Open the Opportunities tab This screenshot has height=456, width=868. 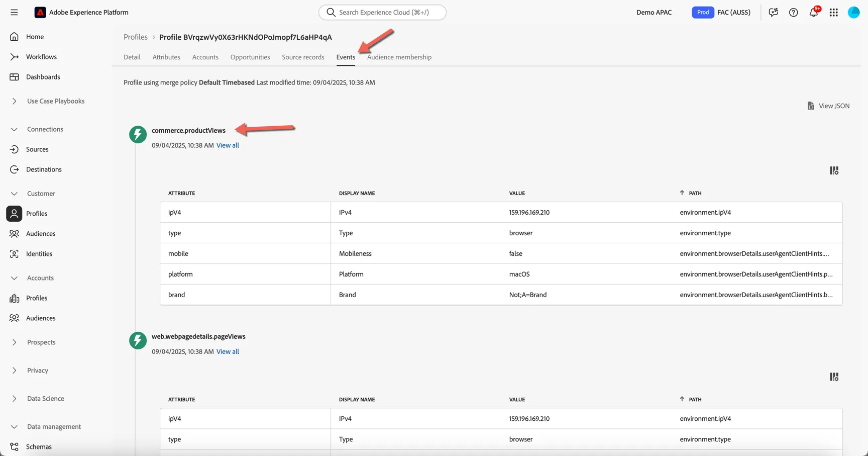click(250, 57)
